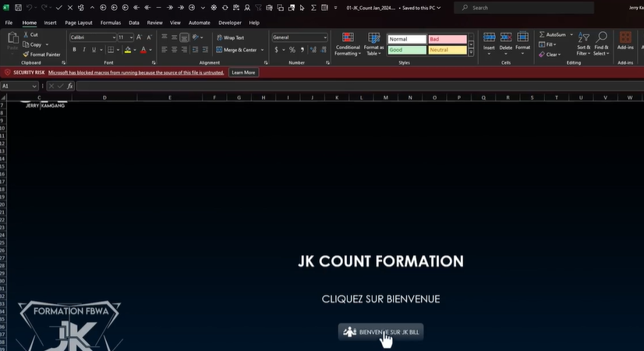Image resolution: width=644 pixels, height=351 pixels.
Task: Click Increase Decimal icon
Action: 313,50
